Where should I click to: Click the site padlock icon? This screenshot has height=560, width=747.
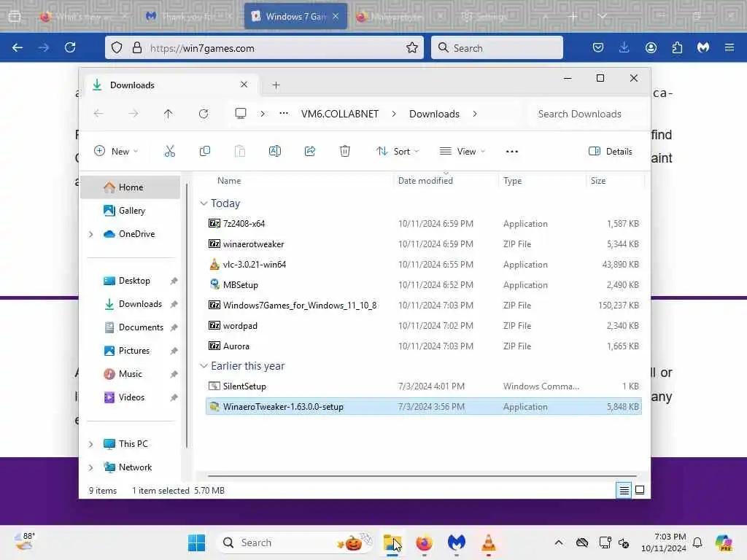137,47
